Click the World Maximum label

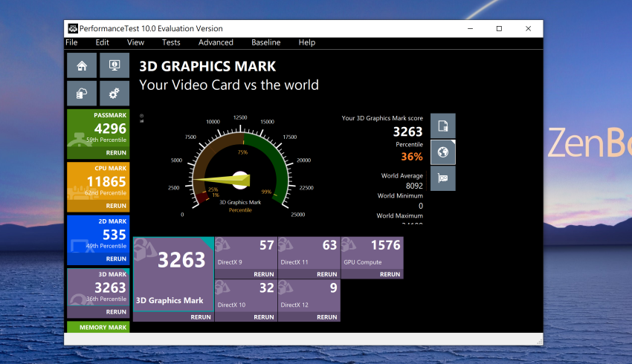click(x=399, y=216)
